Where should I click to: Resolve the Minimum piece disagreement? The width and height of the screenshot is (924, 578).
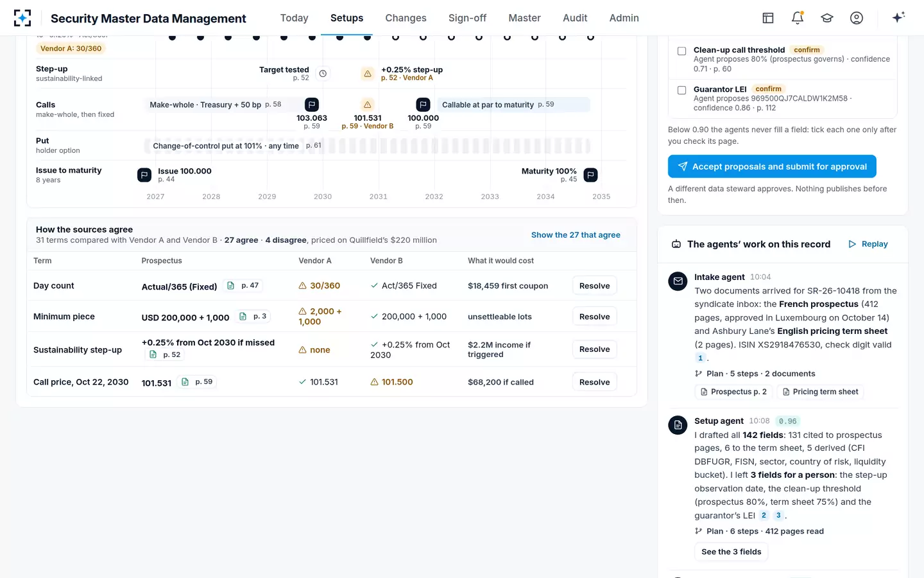(594, 317)
